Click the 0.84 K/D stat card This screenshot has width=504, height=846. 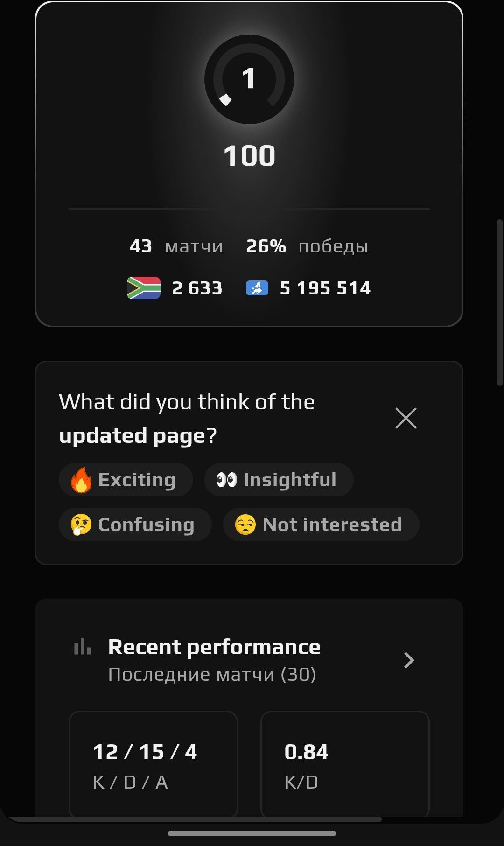(x=345, y=764)
